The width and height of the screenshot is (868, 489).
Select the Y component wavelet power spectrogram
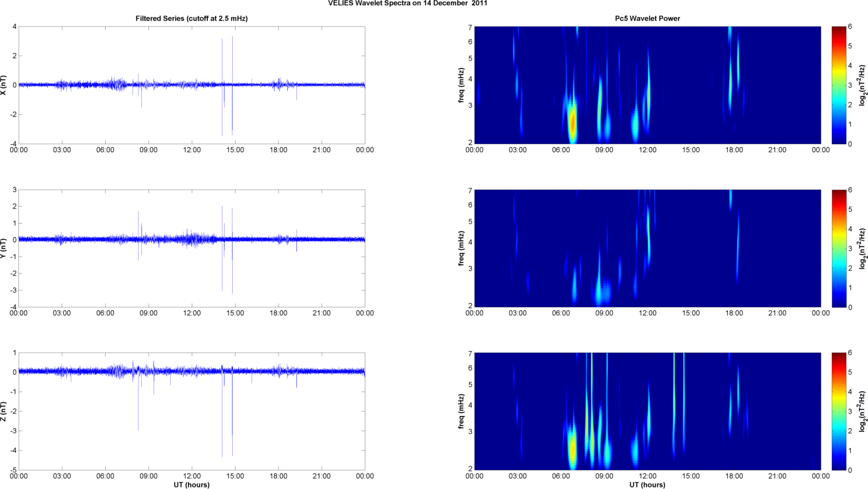pyautogui.click(x=647, y=248)
